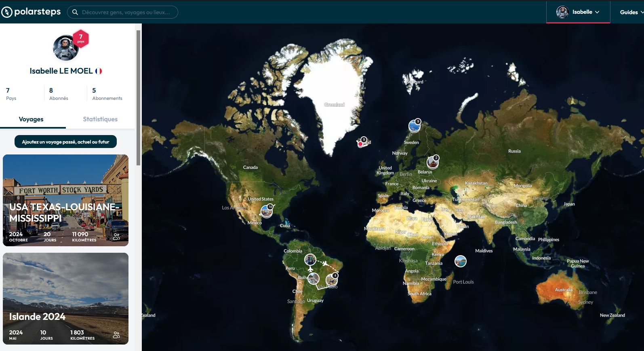The width and height of the screenshot is (644, 351).
Task: Click the Ajoutez un voyage button
Action: tap(65, 142)
